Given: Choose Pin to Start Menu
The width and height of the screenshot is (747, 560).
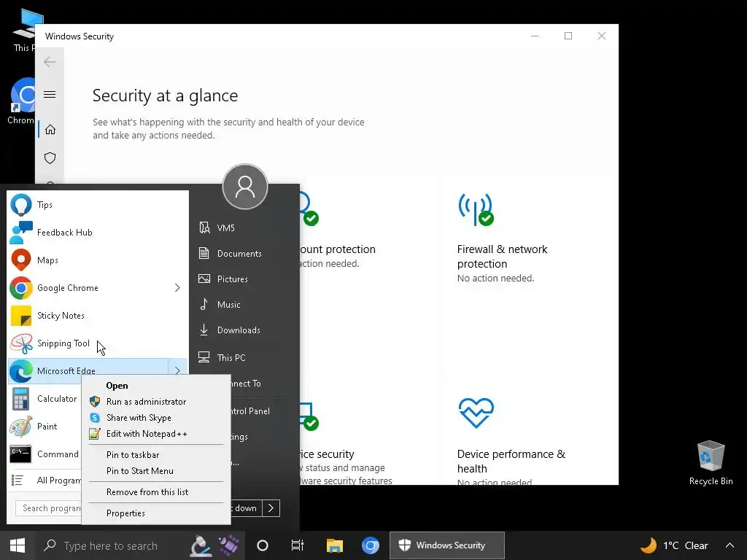Looking at the screenshot, I should coord(156,471).
